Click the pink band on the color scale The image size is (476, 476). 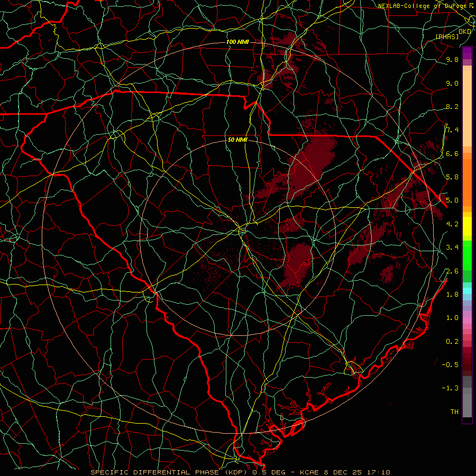click(467, 321)
